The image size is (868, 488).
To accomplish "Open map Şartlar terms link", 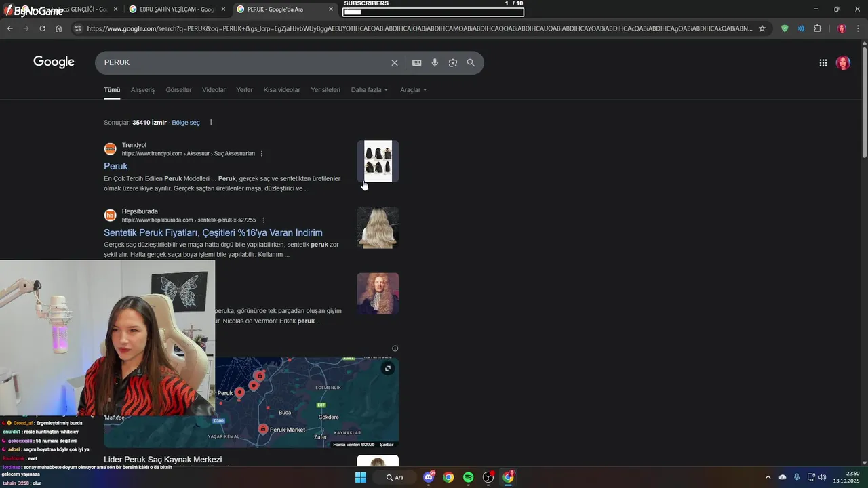I will click(x=387, y=445).
